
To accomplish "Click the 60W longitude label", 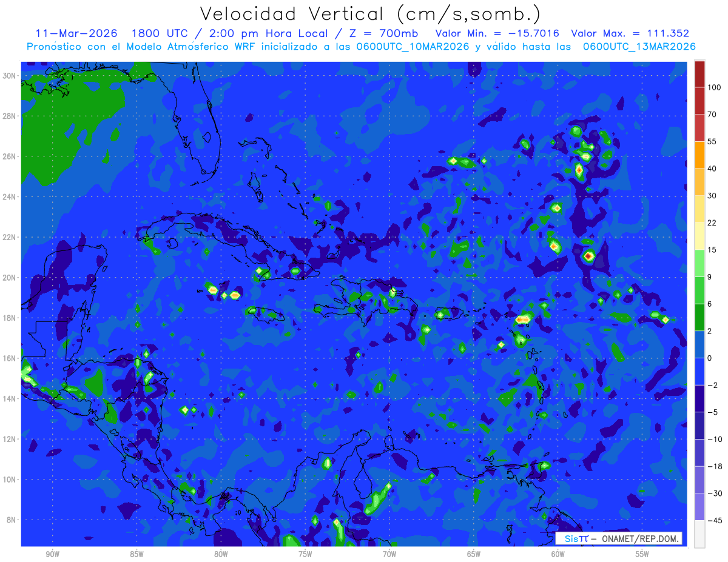I will (x=558, y=554).
